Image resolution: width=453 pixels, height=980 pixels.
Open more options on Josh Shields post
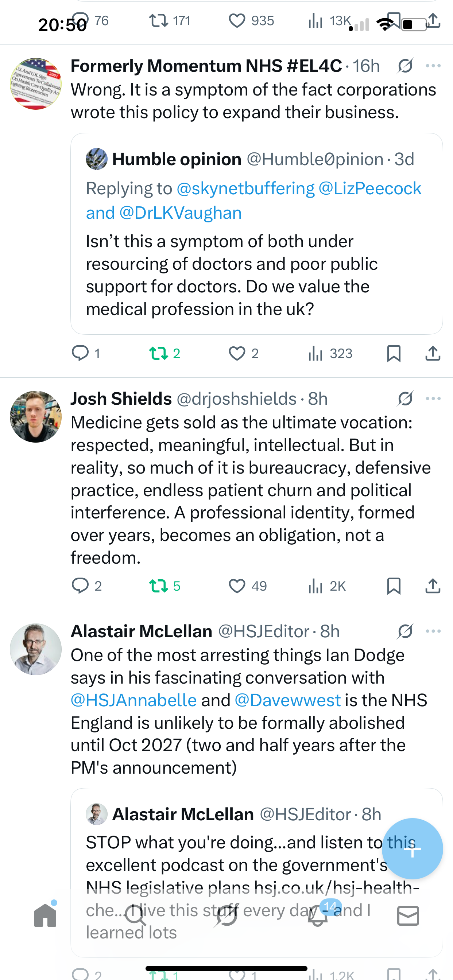point(433,399)
